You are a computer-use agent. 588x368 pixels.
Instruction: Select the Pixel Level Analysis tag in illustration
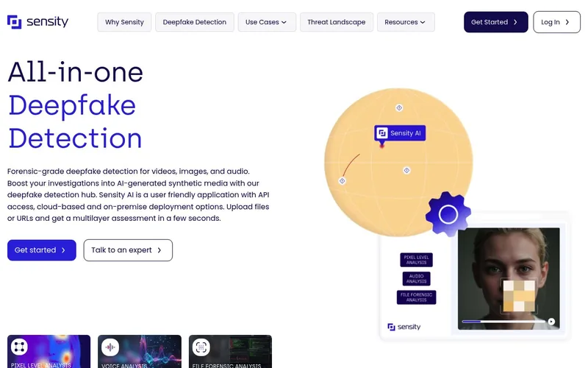point(416,260)
